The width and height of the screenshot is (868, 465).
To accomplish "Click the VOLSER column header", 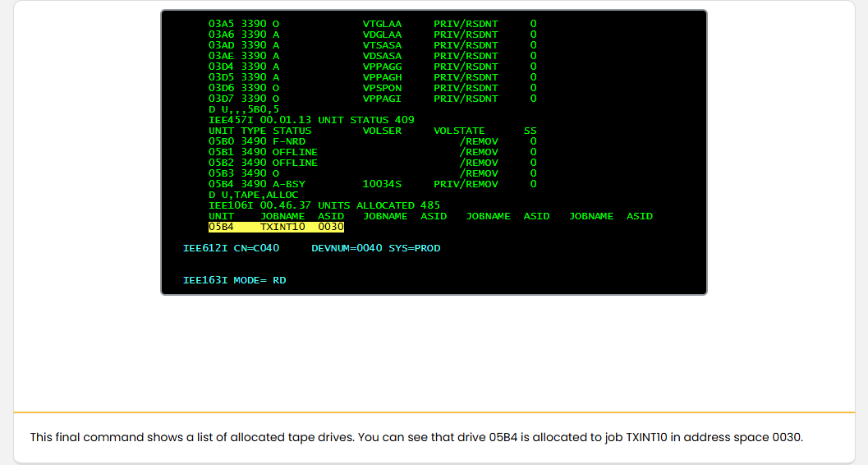I will (x=382, y=131).
